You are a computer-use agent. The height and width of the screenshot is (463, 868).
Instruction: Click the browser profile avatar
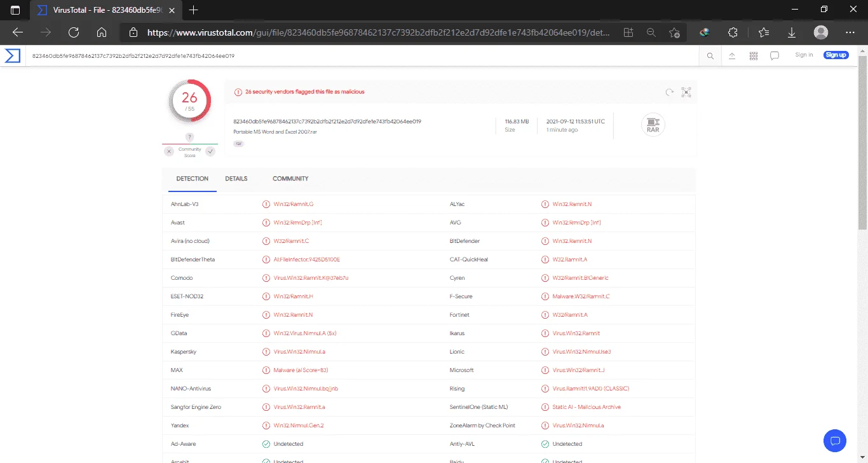(821, 32)
